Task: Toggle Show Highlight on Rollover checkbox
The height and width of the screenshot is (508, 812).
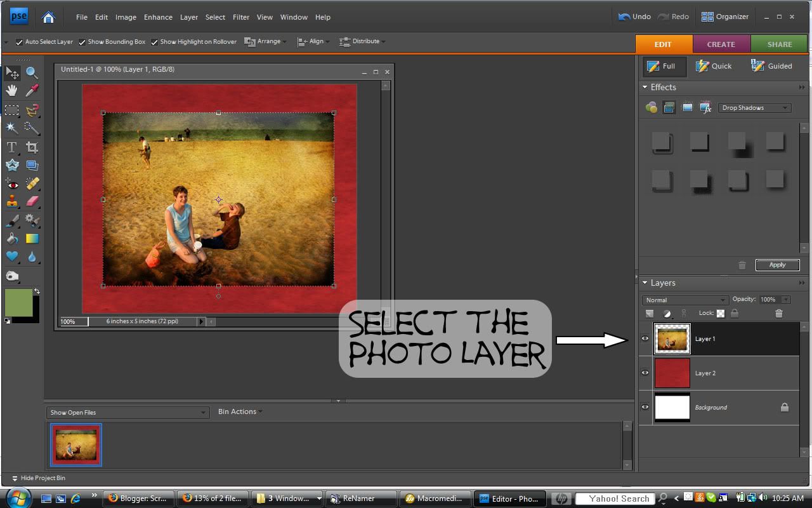Action: click(x=155, y=42)
